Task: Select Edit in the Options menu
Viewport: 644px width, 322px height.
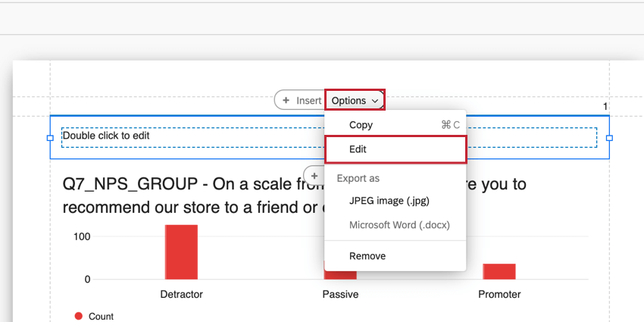Action: point(358,149)
